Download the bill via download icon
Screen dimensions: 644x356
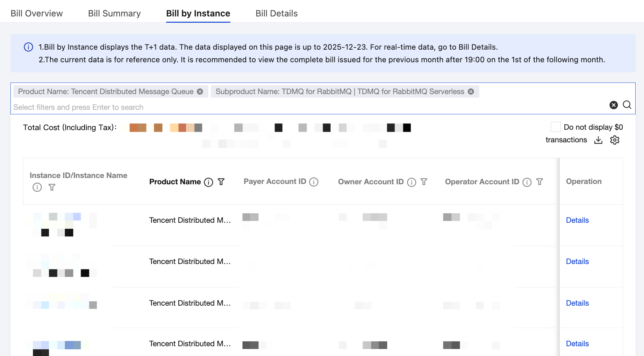click(598, 140)
